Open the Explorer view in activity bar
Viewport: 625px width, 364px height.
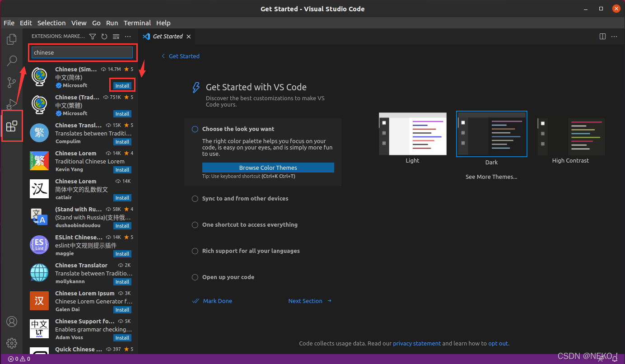coord(12,39)
